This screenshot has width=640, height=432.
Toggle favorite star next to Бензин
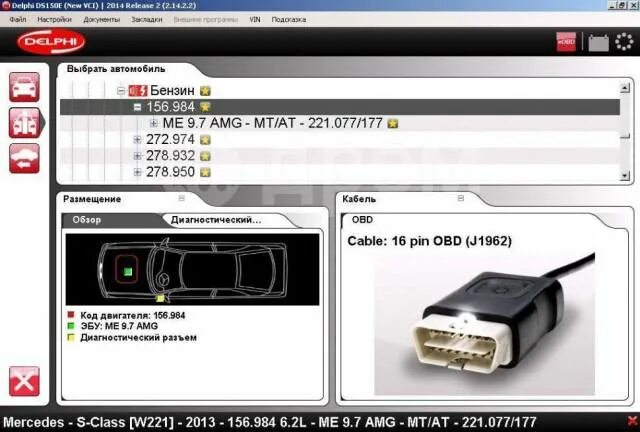point(205,91)
